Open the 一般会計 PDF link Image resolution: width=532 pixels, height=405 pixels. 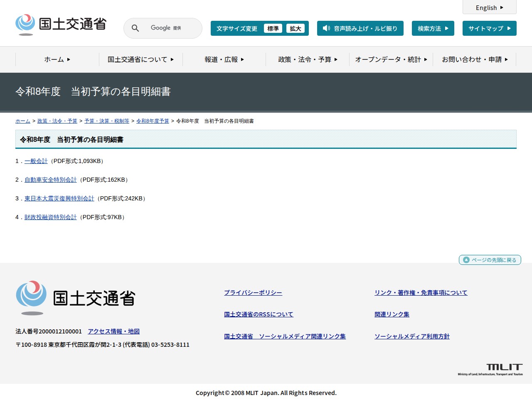[x=36, y=161]
